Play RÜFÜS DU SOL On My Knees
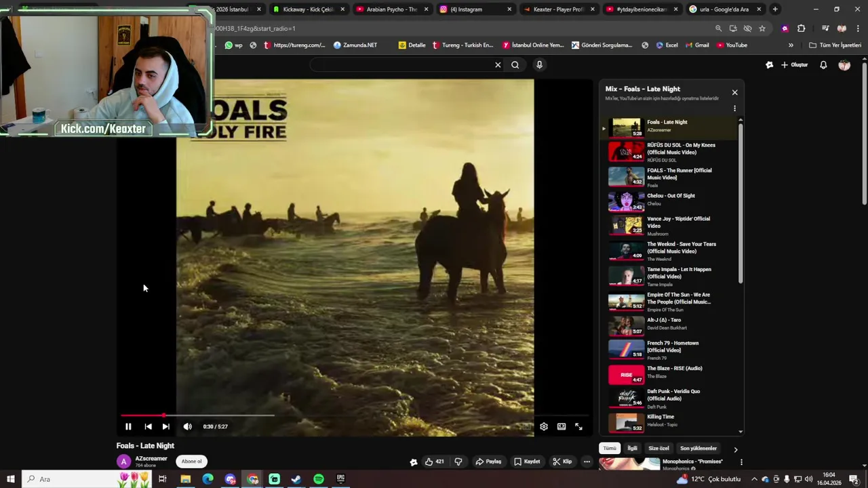Image resolution: width=868 pixels, height=488 pixels. [669, 152]
